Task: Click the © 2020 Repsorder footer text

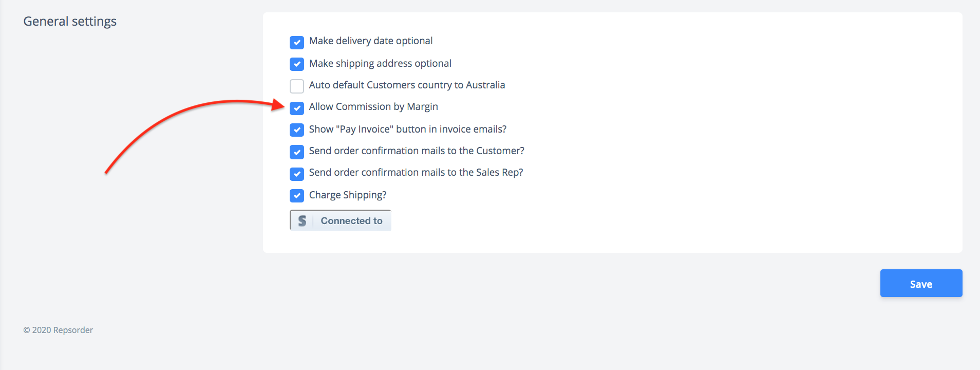Action: (x=58, y=330)
